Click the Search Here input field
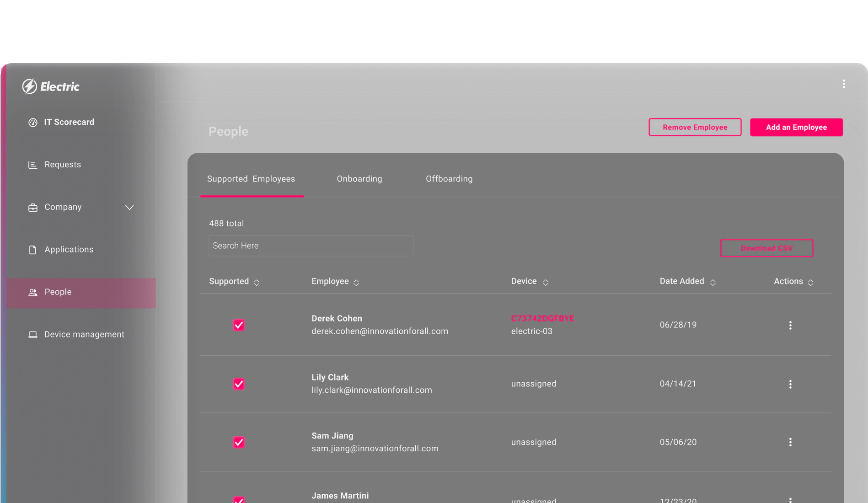868x503 pixels. 311,246
